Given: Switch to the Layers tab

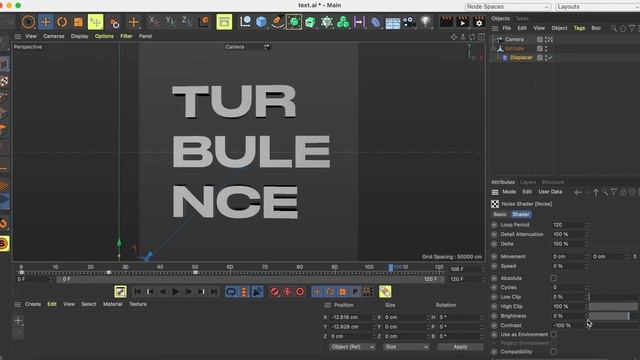Looking at the screenshot, I should pos(528,182).
